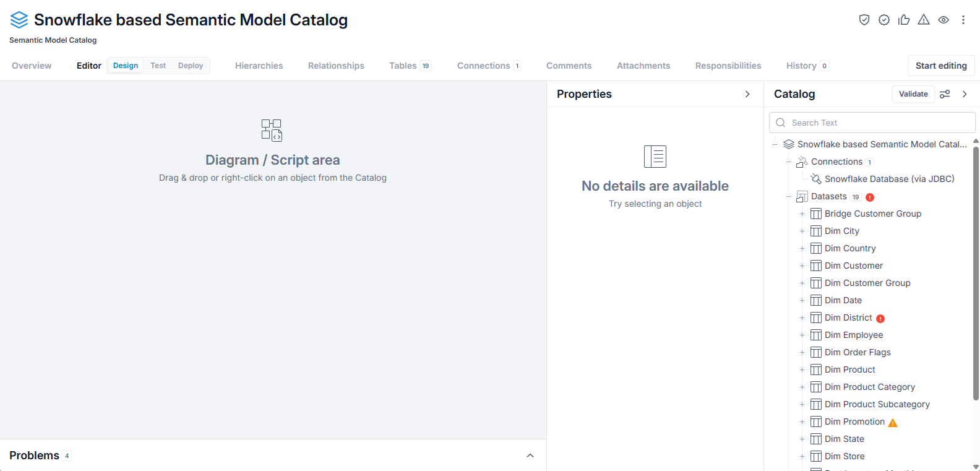The image size is (980, 471).
Task: Open the History tab
Action: coord(807,66)
